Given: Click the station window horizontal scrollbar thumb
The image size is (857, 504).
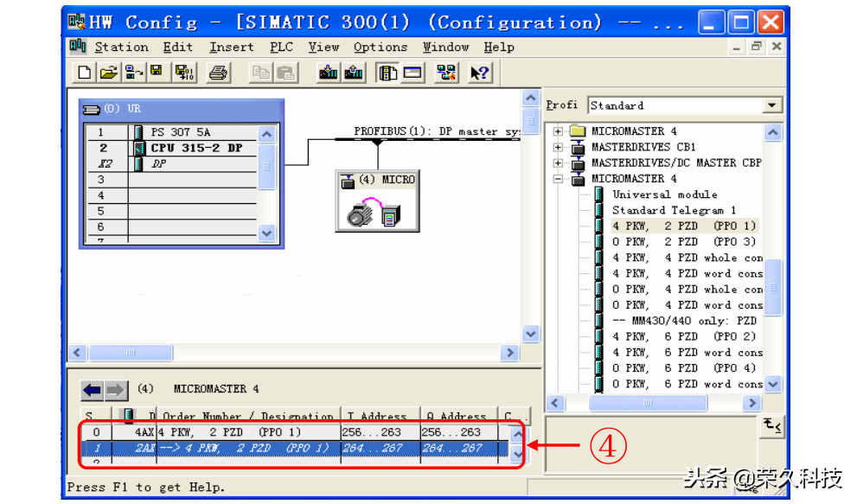Looking at the screenshot, I should click(x=131, y=353).
